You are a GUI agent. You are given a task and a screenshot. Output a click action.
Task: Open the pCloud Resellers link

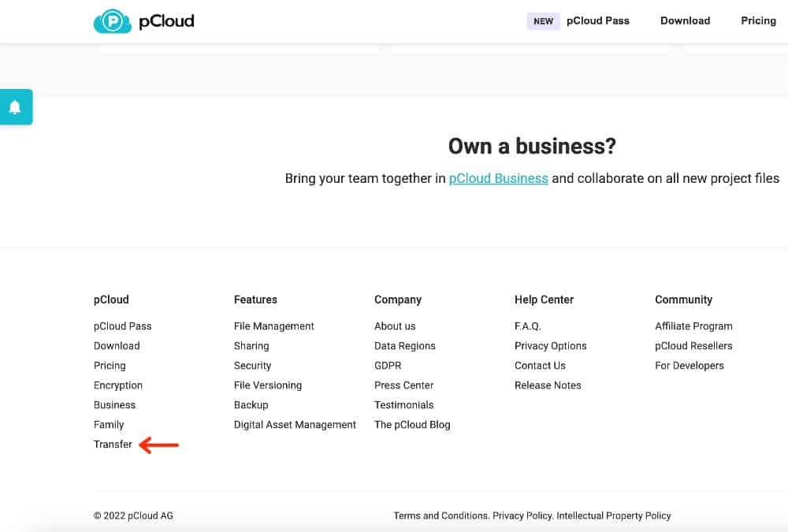click(693, 346)
